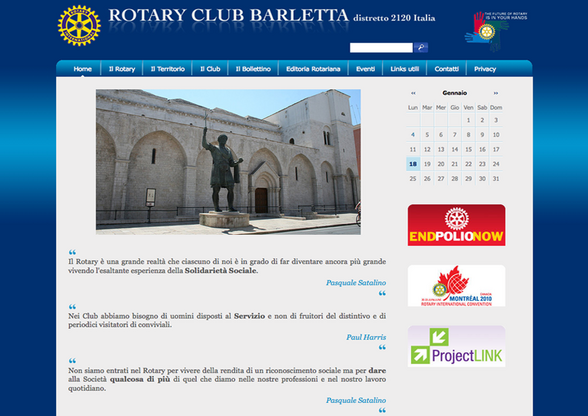Open the Montréal 2010 convention banner

point(456,286)
